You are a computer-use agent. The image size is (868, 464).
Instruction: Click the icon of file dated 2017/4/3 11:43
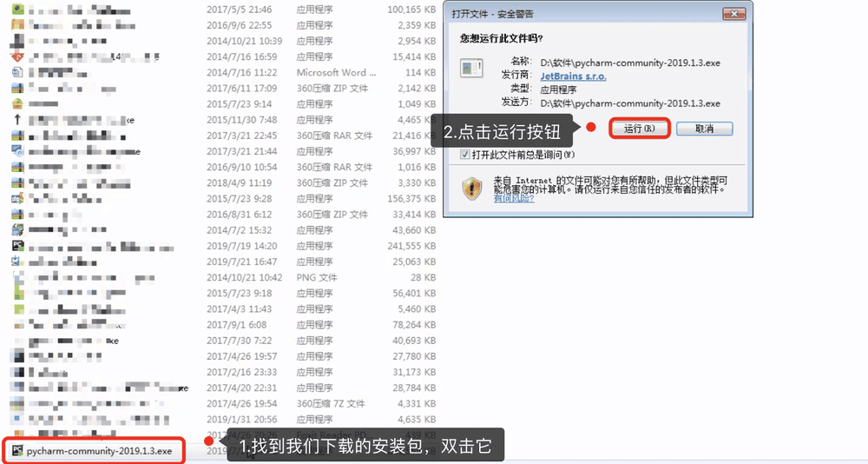pos(17,308)
